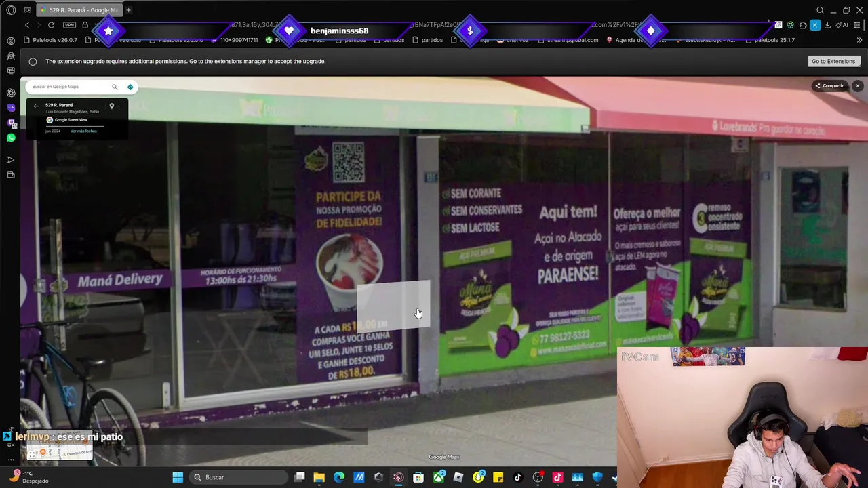Open TikTok app on the taskbar
The width and height of the screenshot is (868, 488).
[518, 477]
